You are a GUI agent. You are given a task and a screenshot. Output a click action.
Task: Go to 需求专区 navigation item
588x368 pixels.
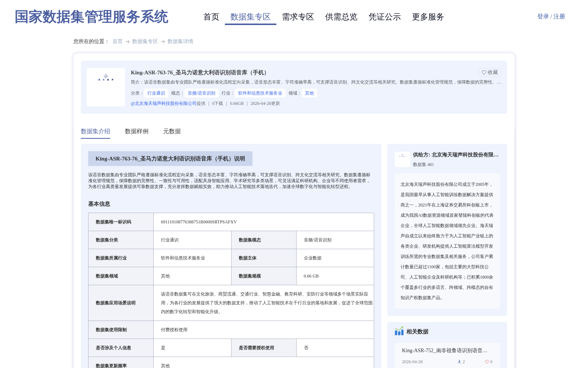[298, 17]
